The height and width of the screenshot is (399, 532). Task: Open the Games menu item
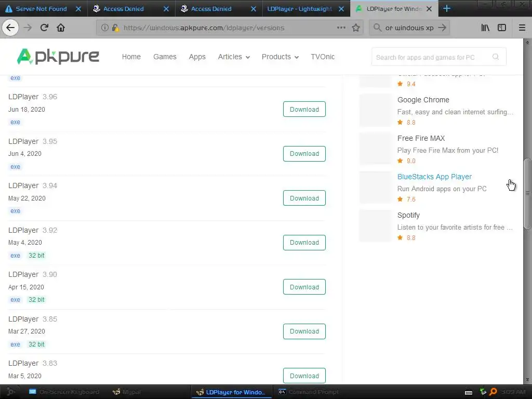click(165, 57)
